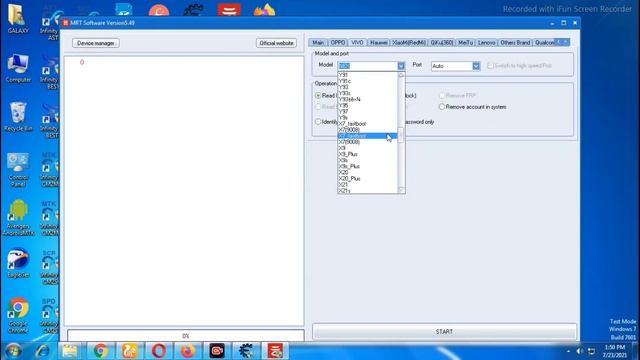The width and height of the screenshot is (640, 360).
Task: Open the Port dropdown arrow
Action: (476, 66)
